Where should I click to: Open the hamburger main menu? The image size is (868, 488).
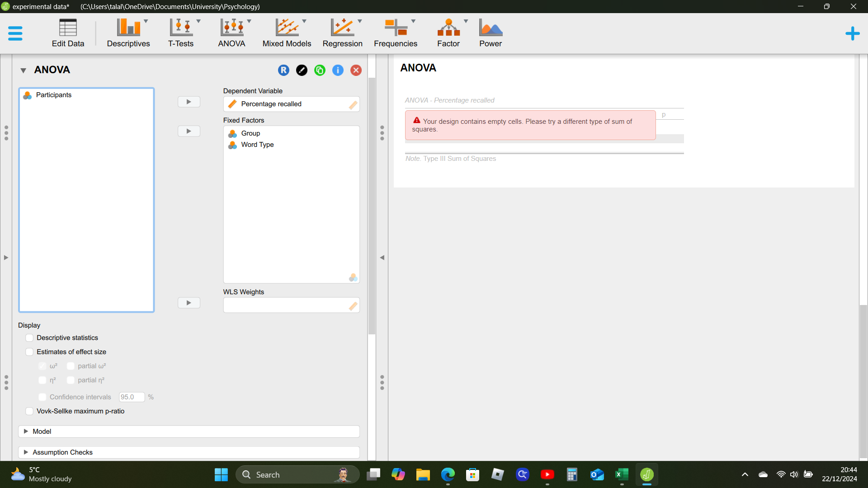15,33
